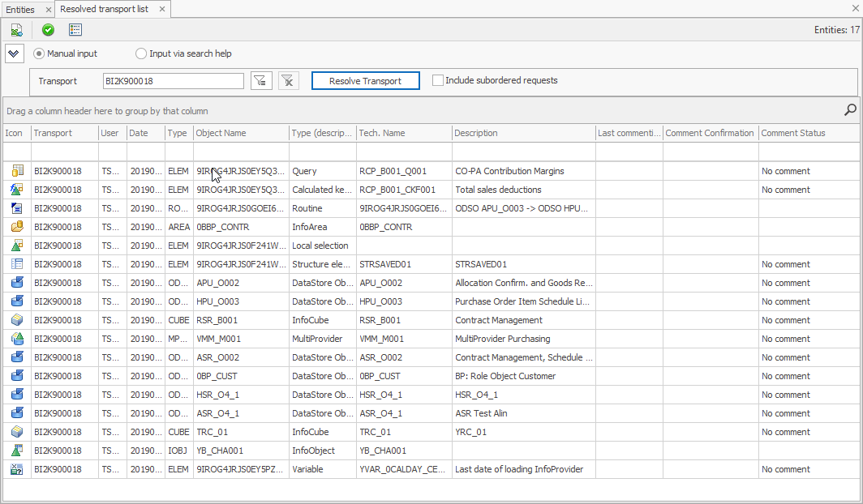Click the Export to Excel toolbar icon
The width and height of the screenshot is (863, 504).
(x=17, y=29)
